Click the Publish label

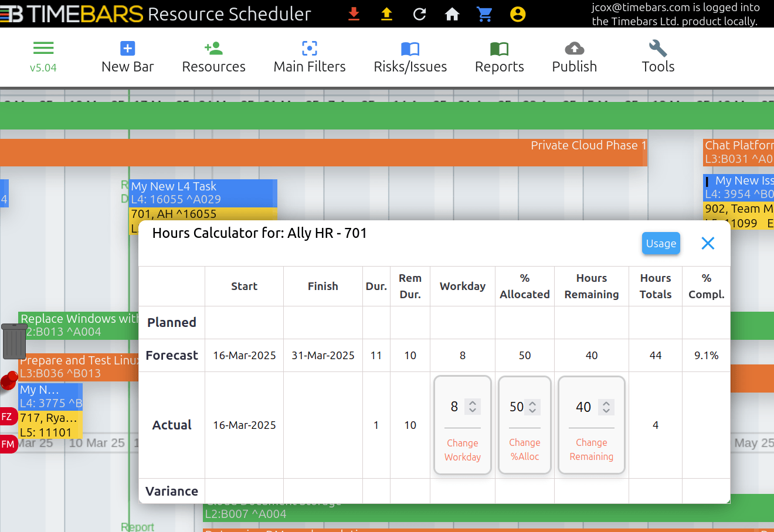tap(575, 67)
